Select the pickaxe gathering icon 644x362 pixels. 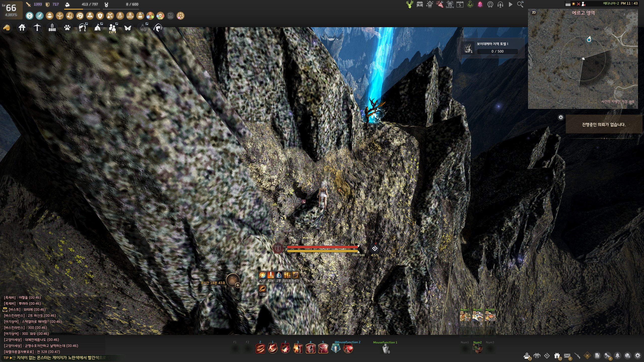[x=37, y=27]
